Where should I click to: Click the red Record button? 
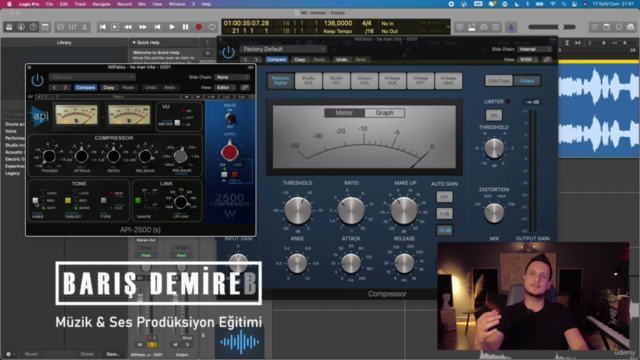click(199, 27)
